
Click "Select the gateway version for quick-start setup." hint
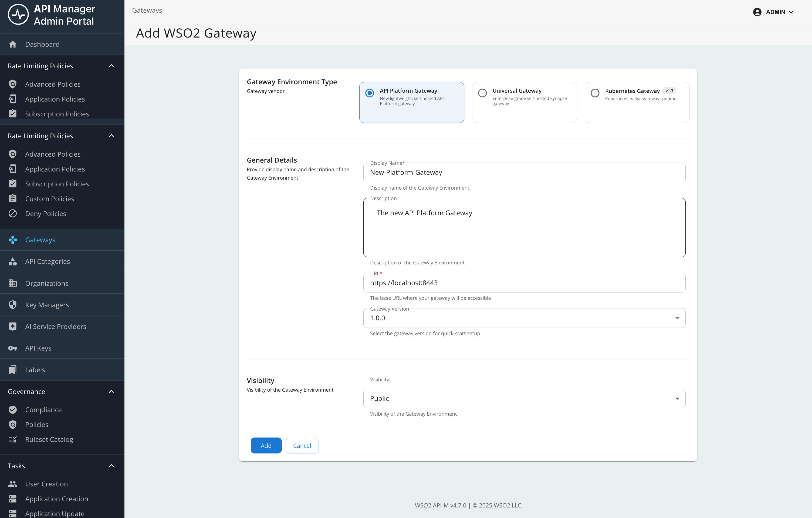click(x=425, y=334)
